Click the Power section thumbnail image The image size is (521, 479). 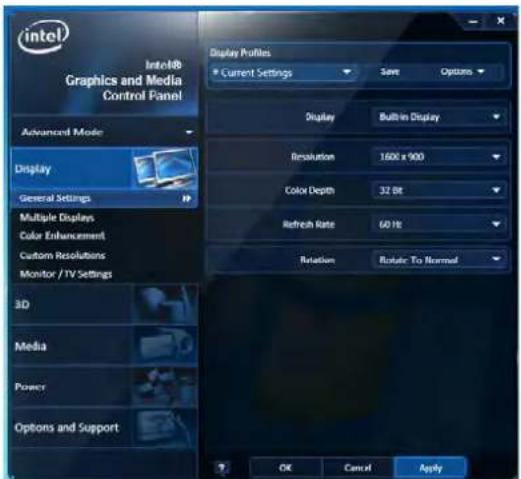tap(165, 387)
